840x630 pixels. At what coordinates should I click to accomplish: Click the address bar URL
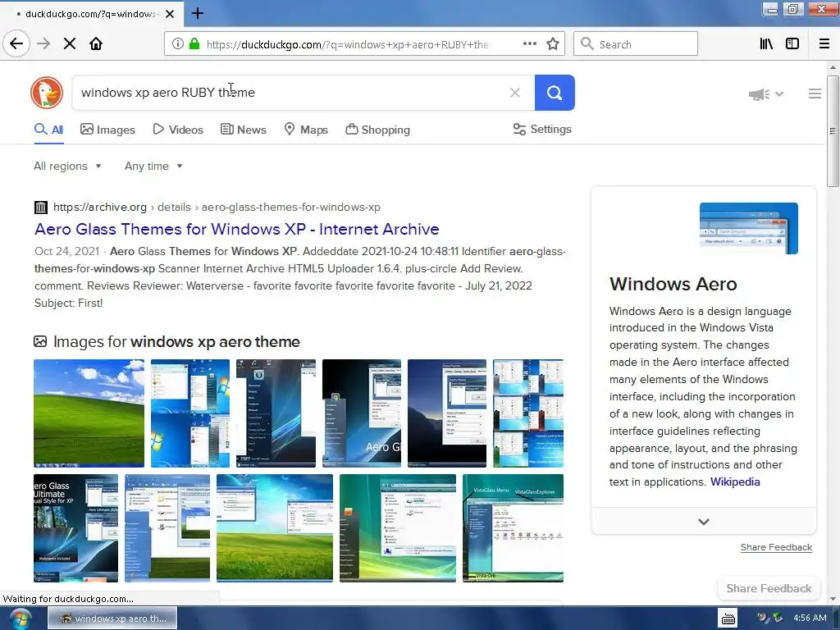[x=347, y=44]
